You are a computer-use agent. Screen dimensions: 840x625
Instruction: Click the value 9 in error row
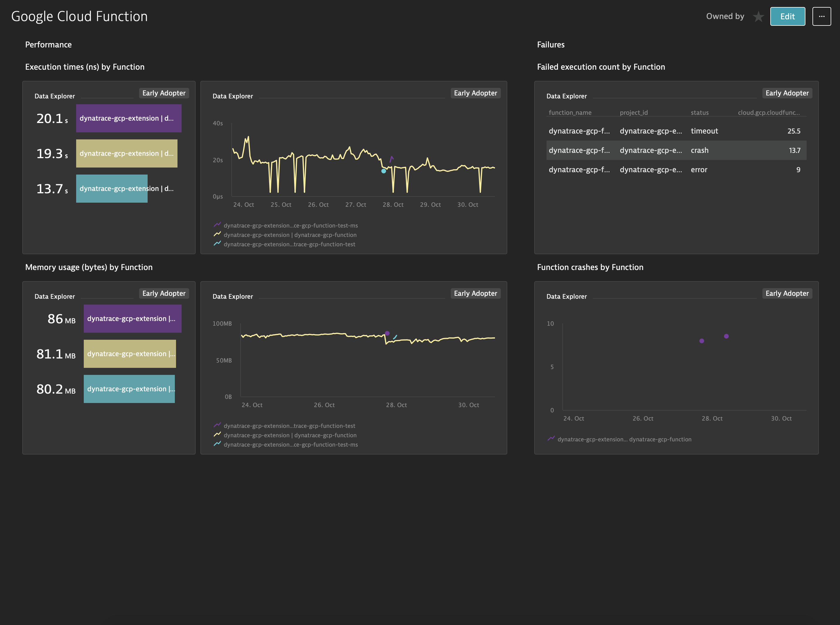click(798, 170)
